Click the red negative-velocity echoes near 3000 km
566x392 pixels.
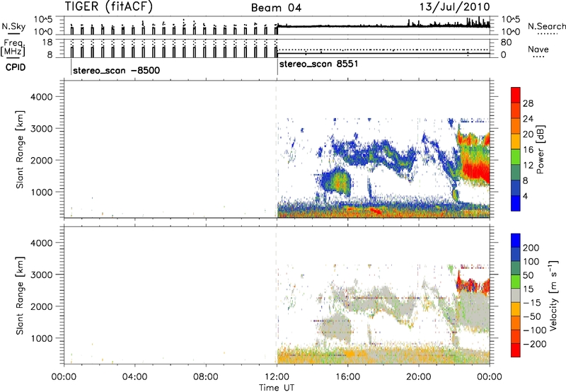473,284
